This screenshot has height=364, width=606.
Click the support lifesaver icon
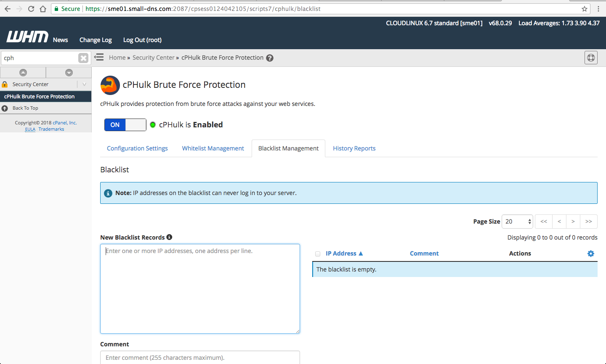[591, 58]
